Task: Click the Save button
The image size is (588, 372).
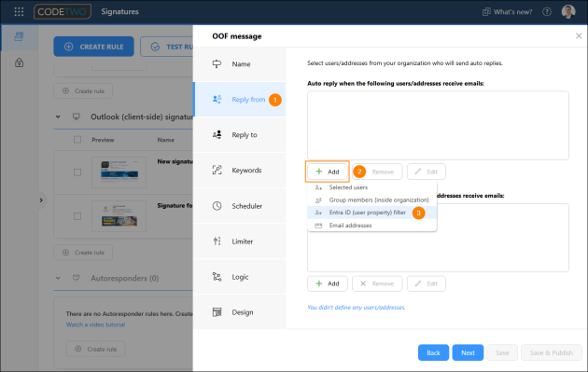Action: pyautogui.click(x=502, y=352)
